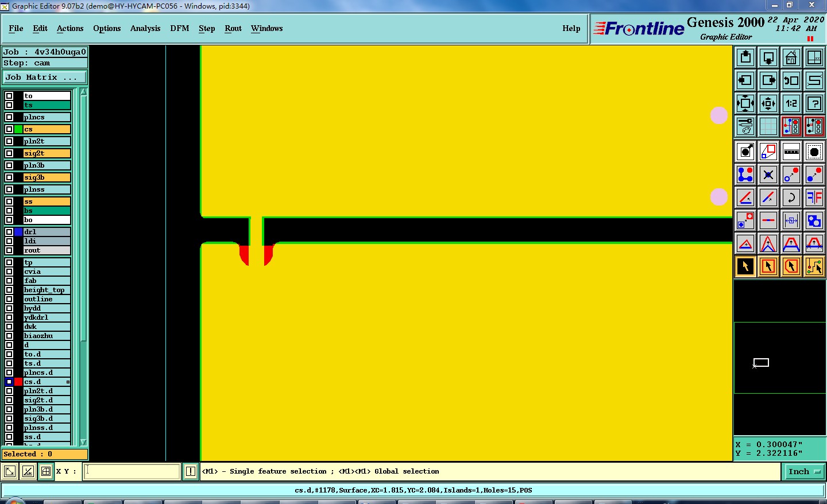Screen dimensions: 827x504
Task: Select the layer named sig3b.d
Action: coord(47,418)
